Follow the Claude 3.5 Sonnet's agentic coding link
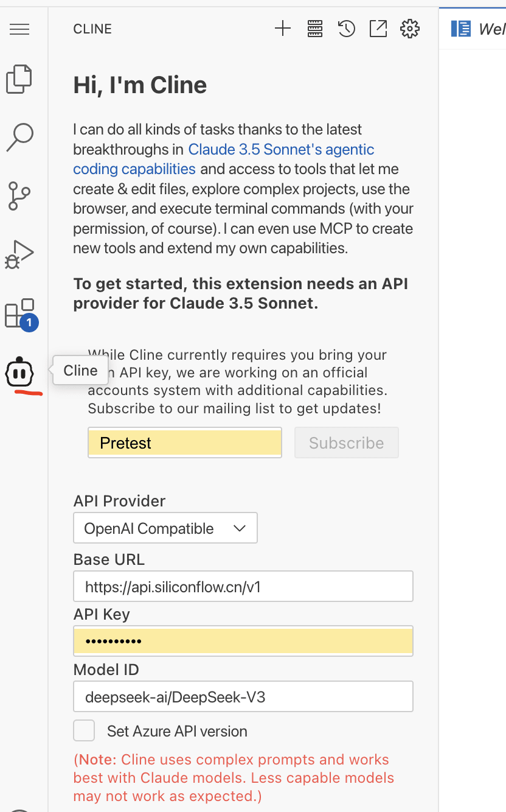 click(x=223, y=159)
